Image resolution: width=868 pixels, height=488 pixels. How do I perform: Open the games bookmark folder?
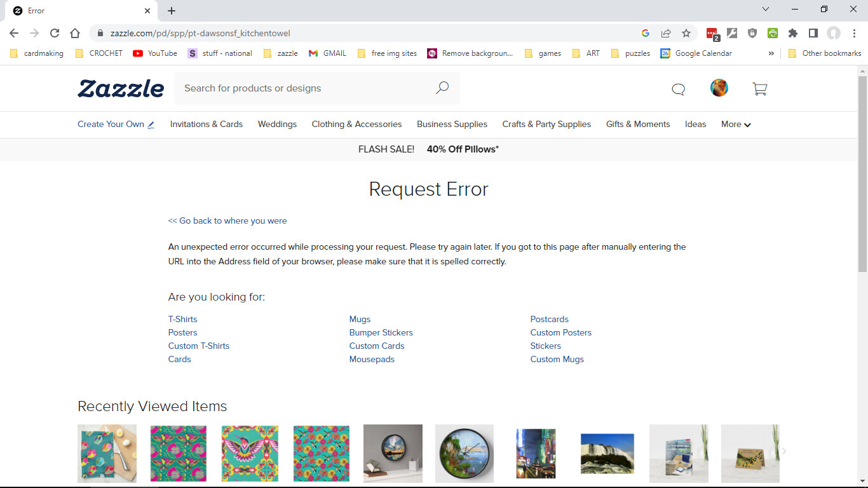point(543,53)
